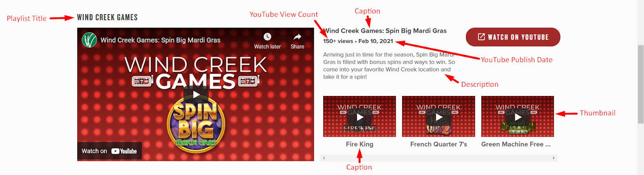Image resolution: width=644 pixels, height=175 pixels.
Task: Play the Green Machine Free thumbnail video
Action: [x=518, y=117]
